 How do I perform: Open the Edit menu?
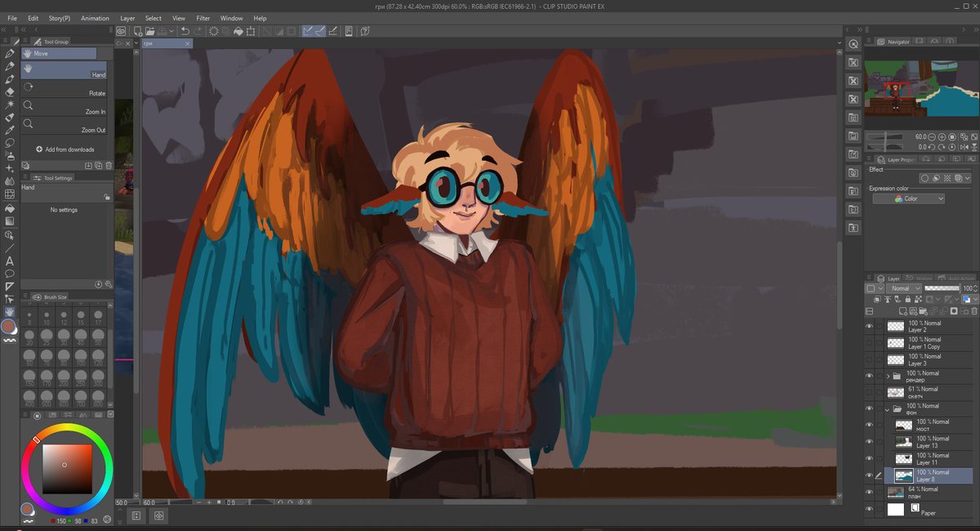point(33,18)
